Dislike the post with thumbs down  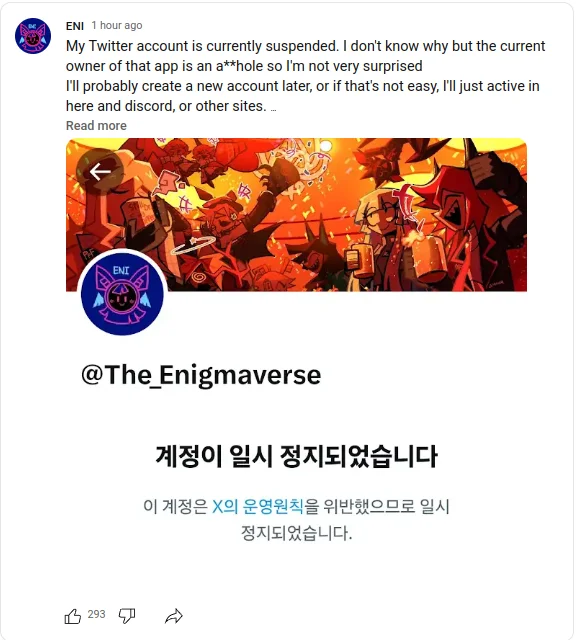point(127,616)
